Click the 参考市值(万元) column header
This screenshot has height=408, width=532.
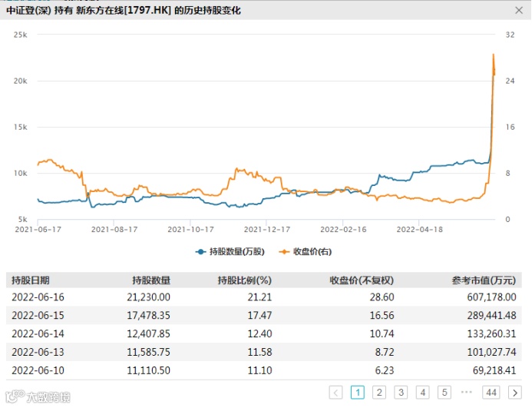[x=484, y=280]
